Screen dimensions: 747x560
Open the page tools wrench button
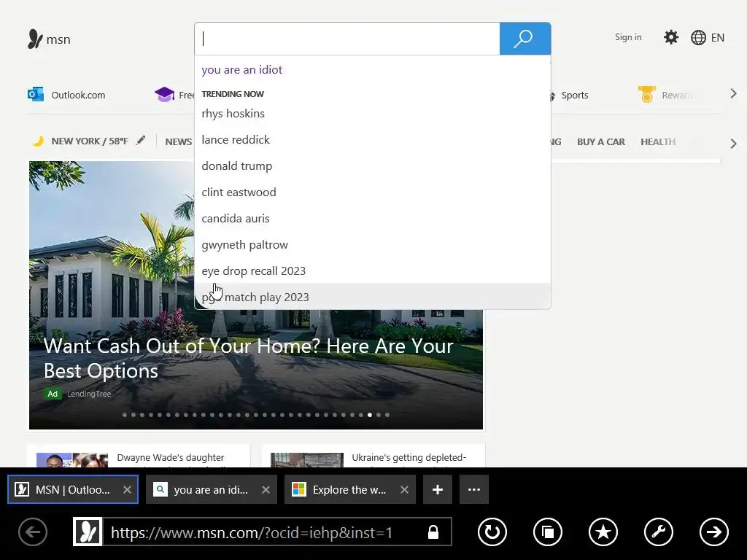(x=659, y=532)
